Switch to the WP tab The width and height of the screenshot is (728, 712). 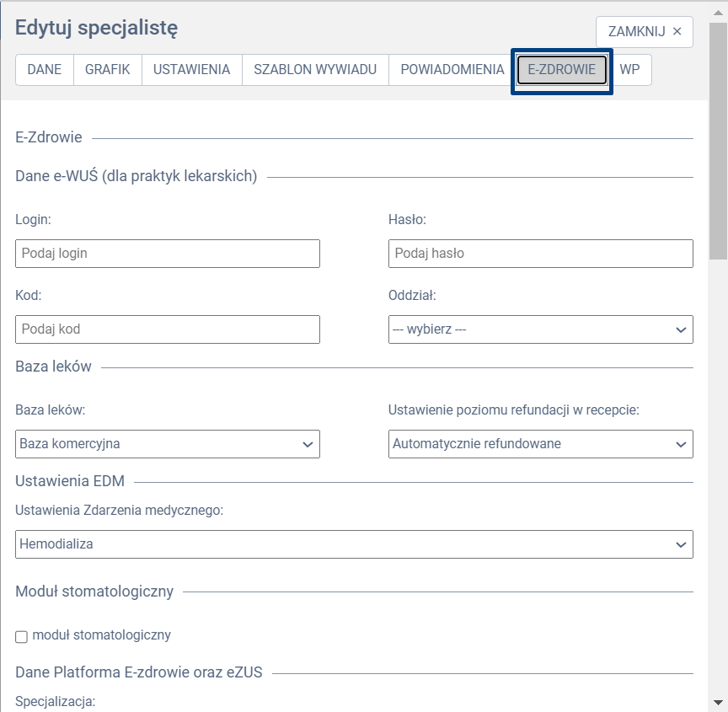[x=629, y=70]
